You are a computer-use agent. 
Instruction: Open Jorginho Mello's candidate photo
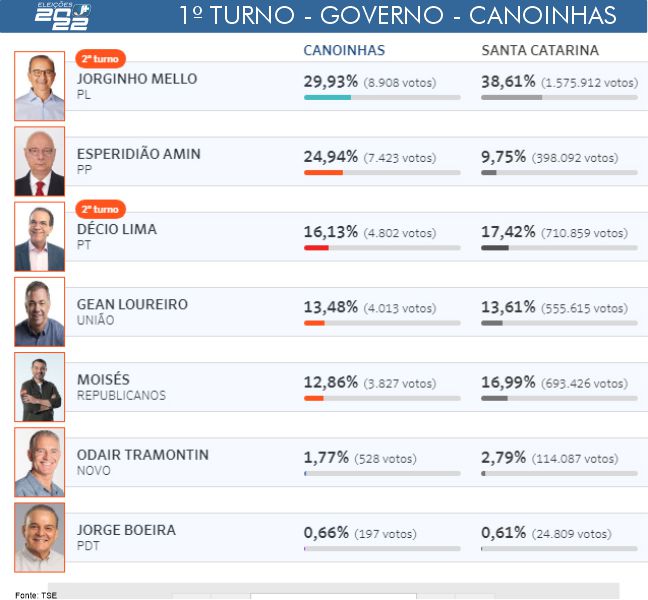point(40,86)
